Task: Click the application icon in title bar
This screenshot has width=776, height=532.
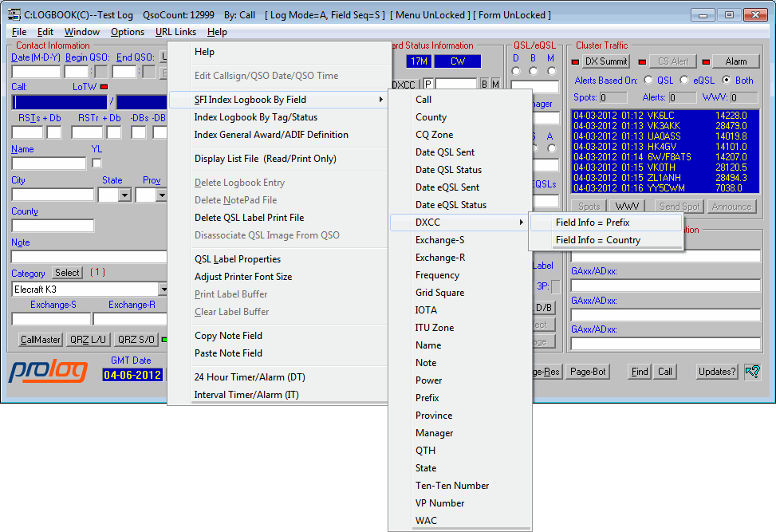Action: (14, 14)
